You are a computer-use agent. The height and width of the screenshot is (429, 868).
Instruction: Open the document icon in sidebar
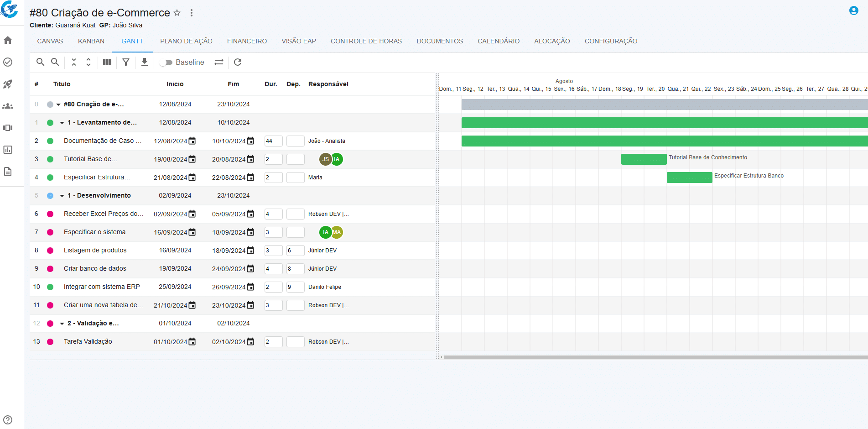(8, 172)
